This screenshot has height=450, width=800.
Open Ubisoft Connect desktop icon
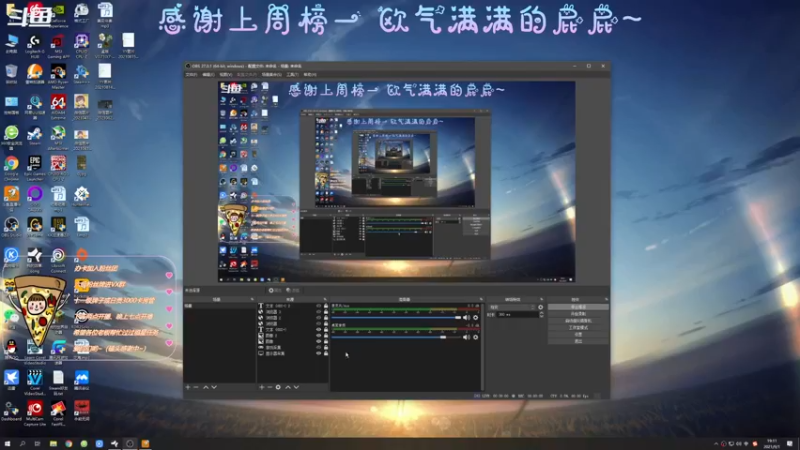tap(58, 260)
